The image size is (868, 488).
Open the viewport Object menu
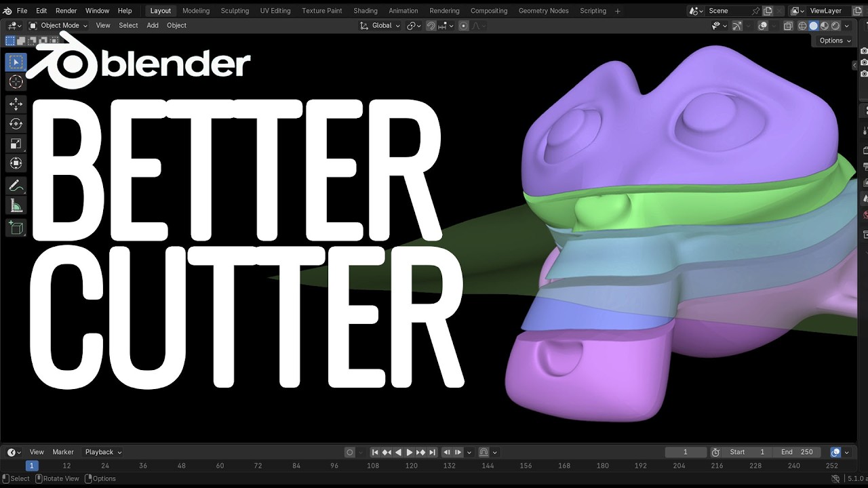click(x=176, y=26)
